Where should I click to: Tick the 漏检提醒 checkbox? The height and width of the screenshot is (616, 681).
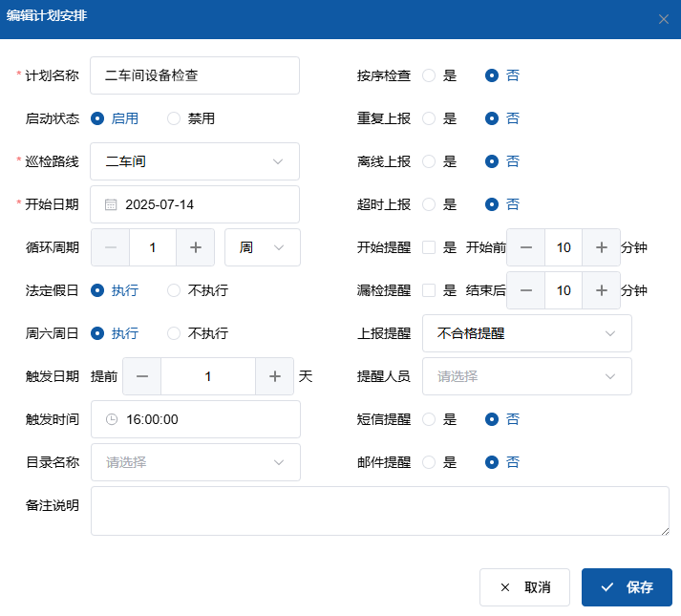[429, 290]
